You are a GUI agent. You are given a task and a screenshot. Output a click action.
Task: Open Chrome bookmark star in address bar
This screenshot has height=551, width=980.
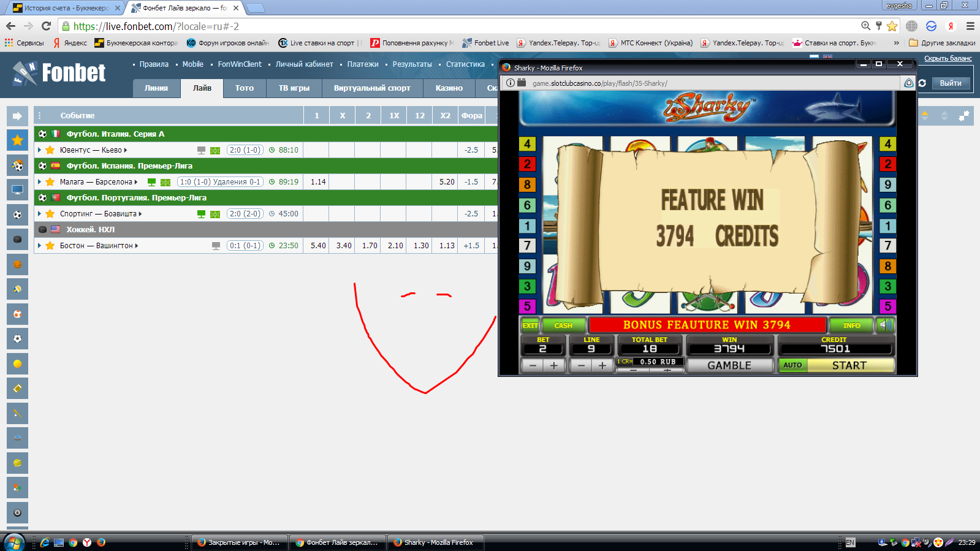click(892, 26)
